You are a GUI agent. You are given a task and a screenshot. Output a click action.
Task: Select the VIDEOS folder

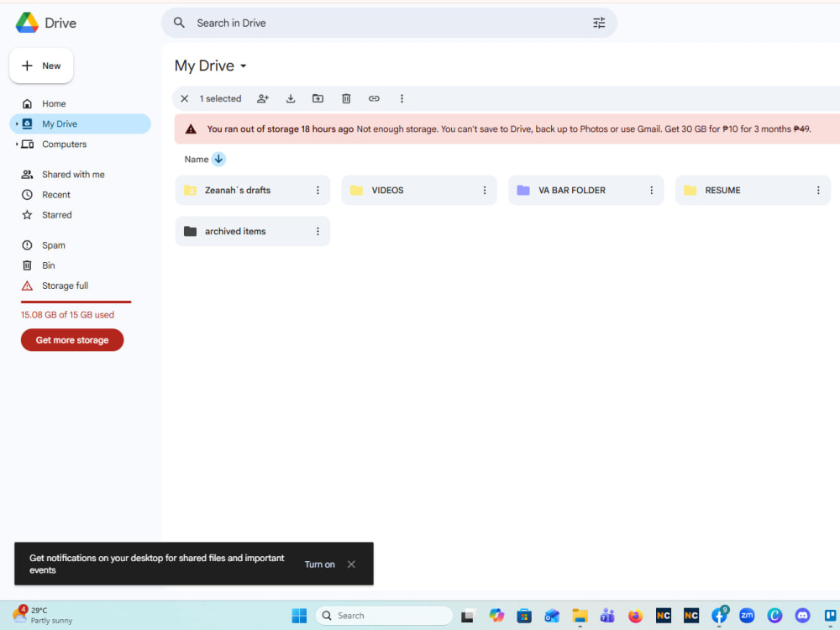pyautogui.click(x=419, y=190)
